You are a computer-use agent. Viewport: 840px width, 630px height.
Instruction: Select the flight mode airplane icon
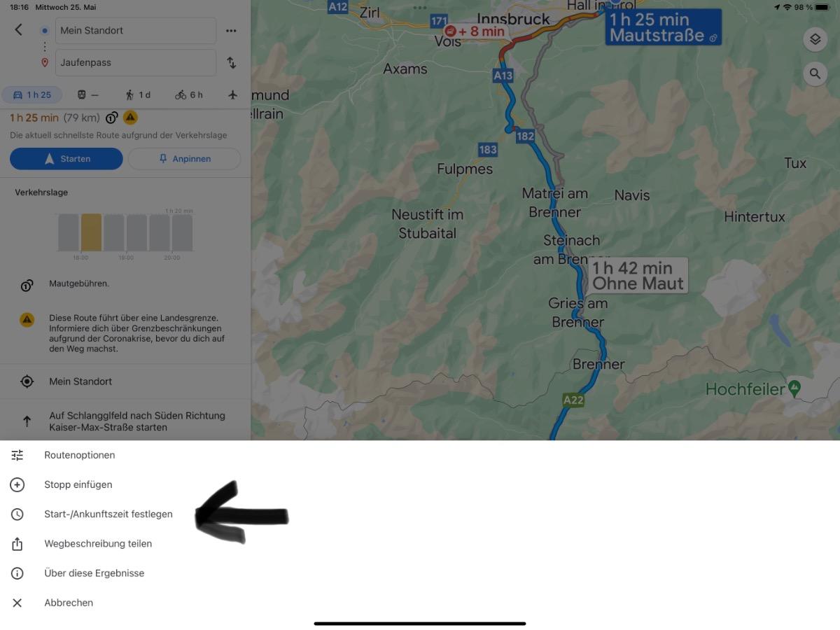pyautogui.click(x=233, y=94)
